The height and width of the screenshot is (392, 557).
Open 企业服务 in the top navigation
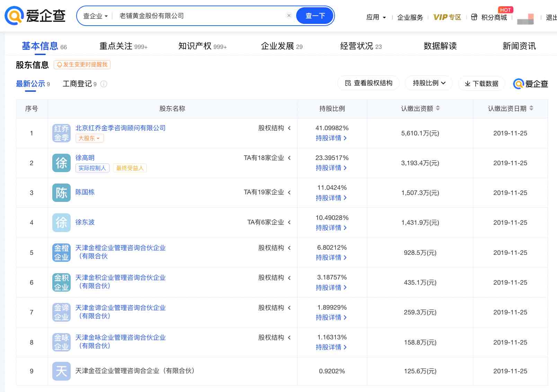coord(410,17)
